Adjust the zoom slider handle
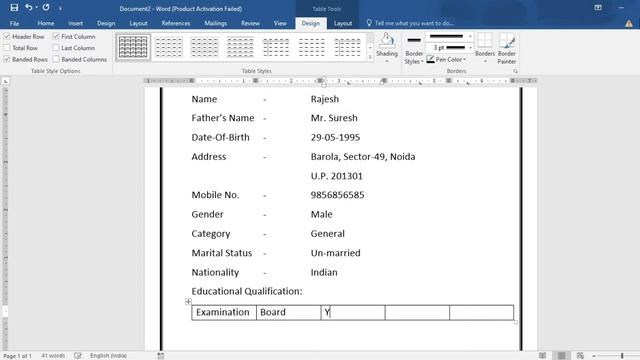This screenshot has width=640, height=360. 622,356
